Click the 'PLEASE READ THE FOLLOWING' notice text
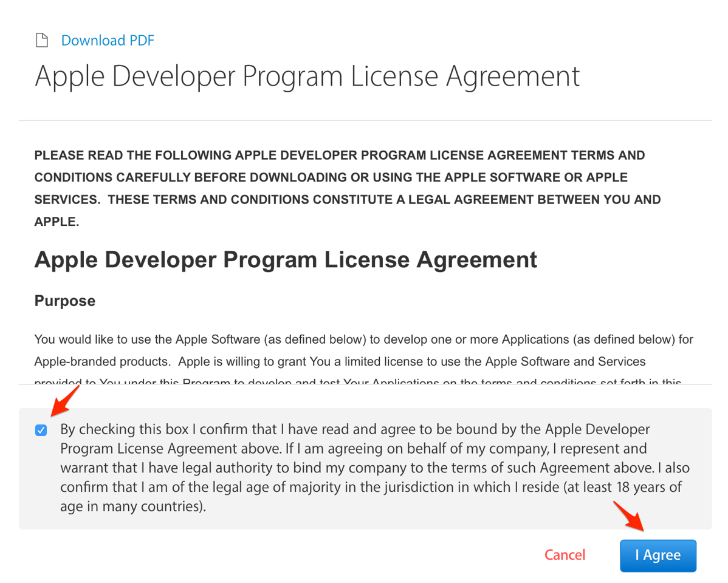Image resolution: width=728 pixels, height=583 pixels. point(348,188)
